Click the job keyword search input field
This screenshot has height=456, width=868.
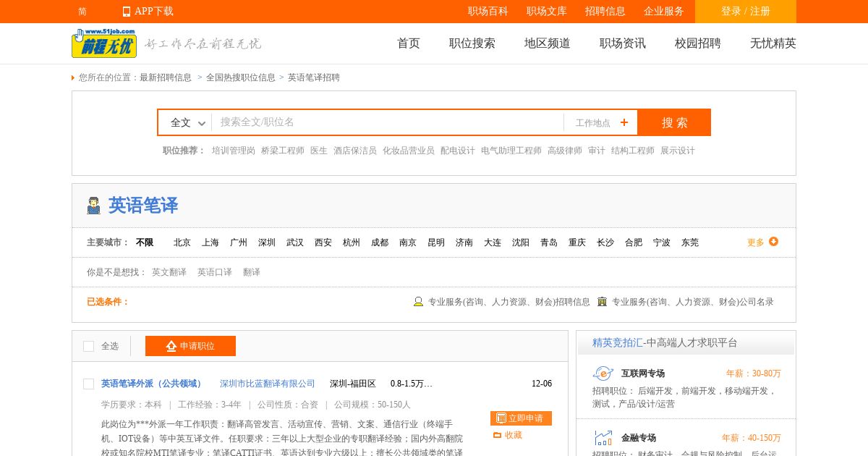(387, 122)
